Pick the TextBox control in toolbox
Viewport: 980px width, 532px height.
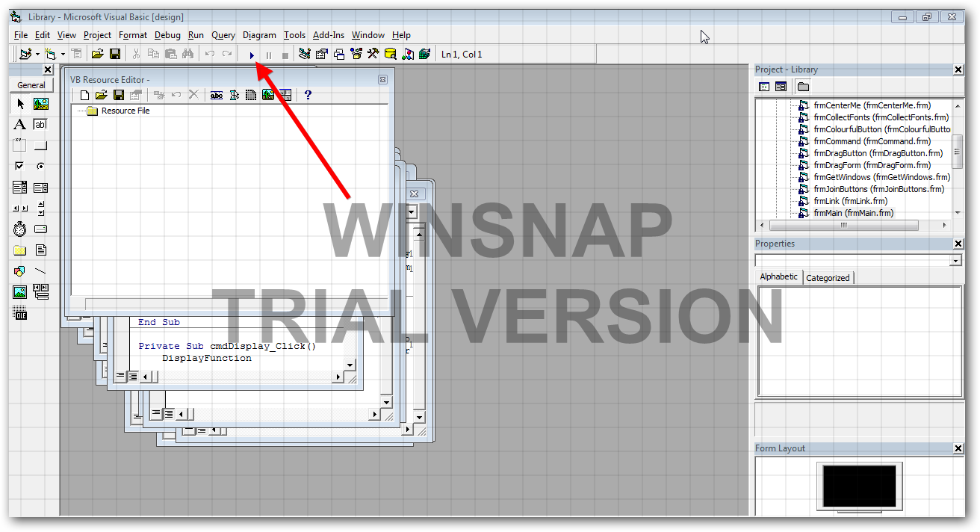[x=40, y=125]
